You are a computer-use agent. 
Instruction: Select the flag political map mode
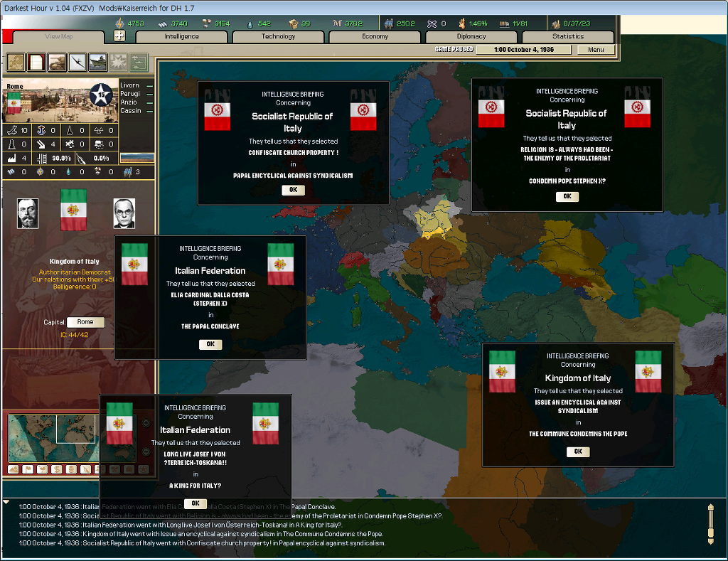pyautogui.click(x=28, y=469)
